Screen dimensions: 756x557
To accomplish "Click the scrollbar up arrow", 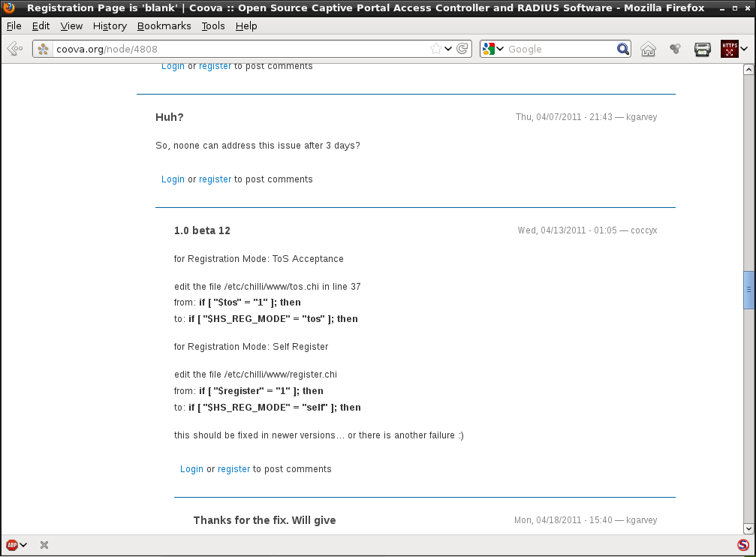I will (x=748, y=70).
